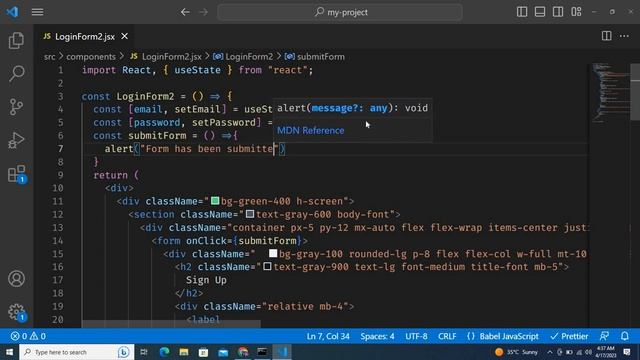
Task: Close the LoginForm2.jsx tab
Action: [124, 36]
